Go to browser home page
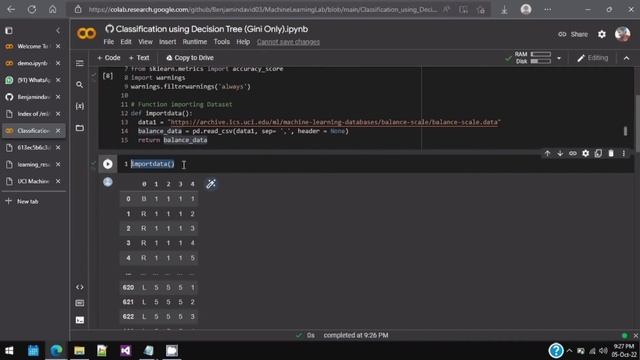Screen dimensions: 640x360 [53, 9]
